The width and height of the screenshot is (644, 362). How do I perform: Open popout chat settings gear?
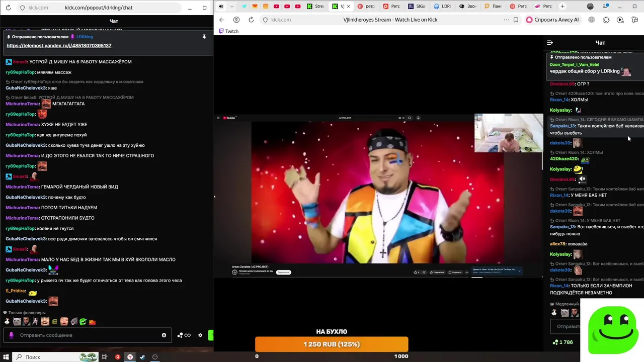click(x=200, y=335)
